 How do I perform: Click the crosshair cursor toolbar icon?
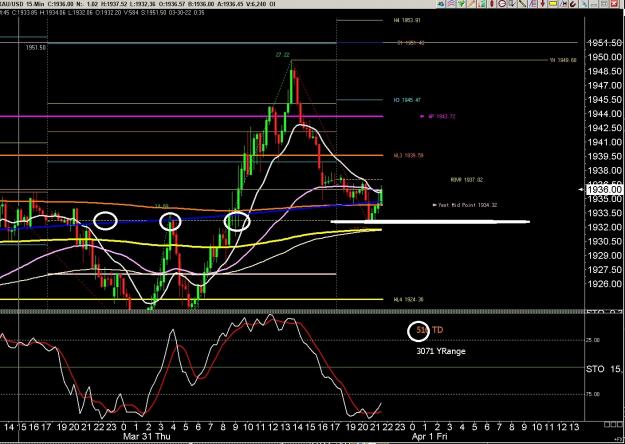(x=563, y=4)
